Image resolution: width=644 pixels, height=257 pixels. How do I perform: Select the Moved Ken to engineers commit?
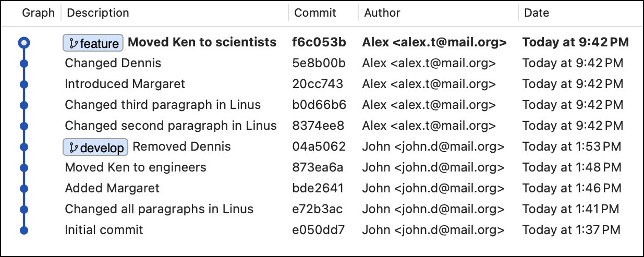[136, 167]
